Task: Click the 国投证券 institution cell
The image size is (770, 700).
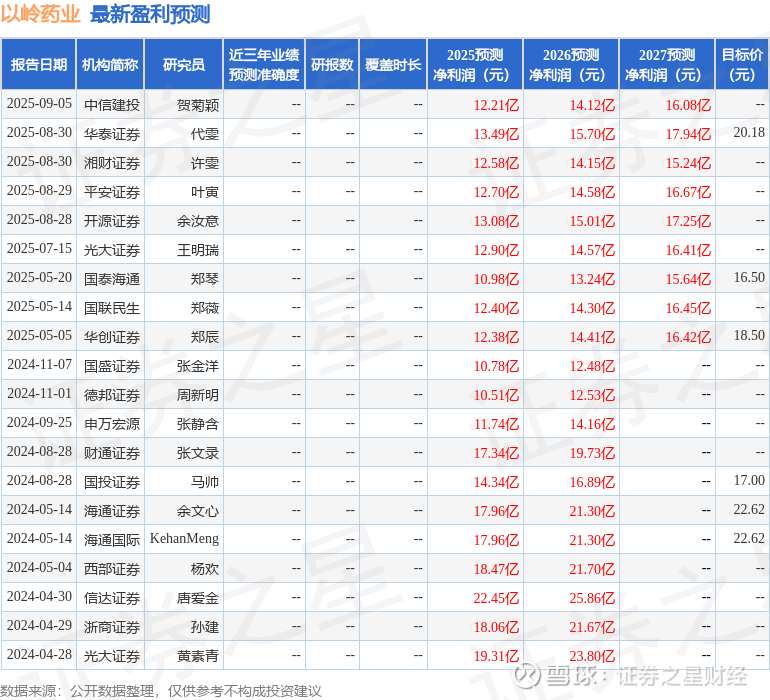Action: click(112, 481)
